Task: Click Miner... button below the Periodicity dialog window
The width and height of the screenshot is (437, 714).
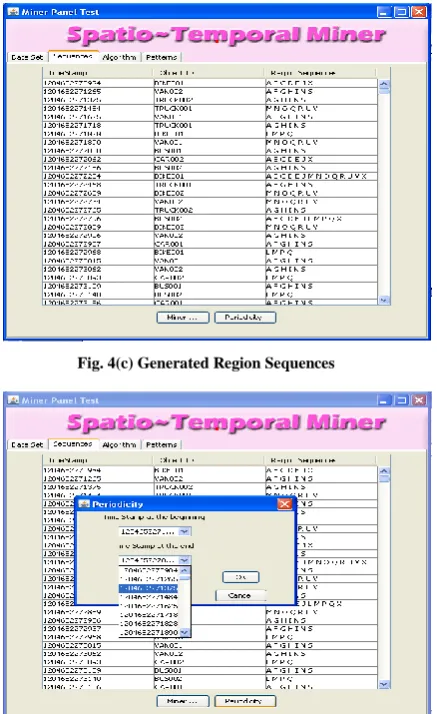Action: point(183,701)
